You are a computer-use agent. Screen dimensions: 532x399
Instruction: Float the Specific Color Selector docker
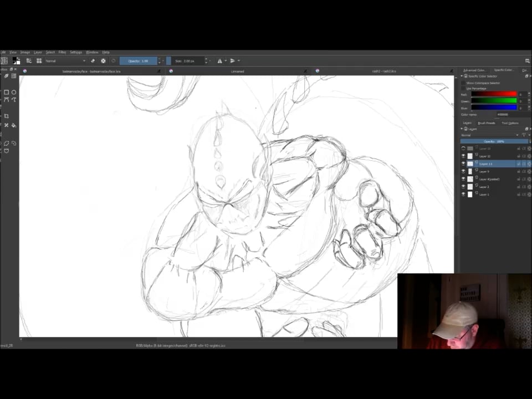[526, 76]
